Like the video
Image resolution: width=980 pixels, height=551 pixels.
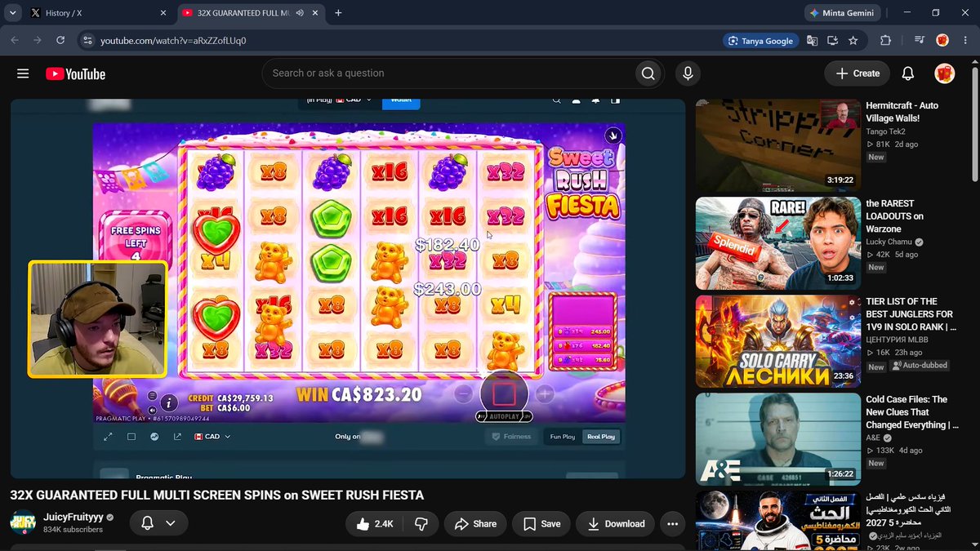click(375, 524)
